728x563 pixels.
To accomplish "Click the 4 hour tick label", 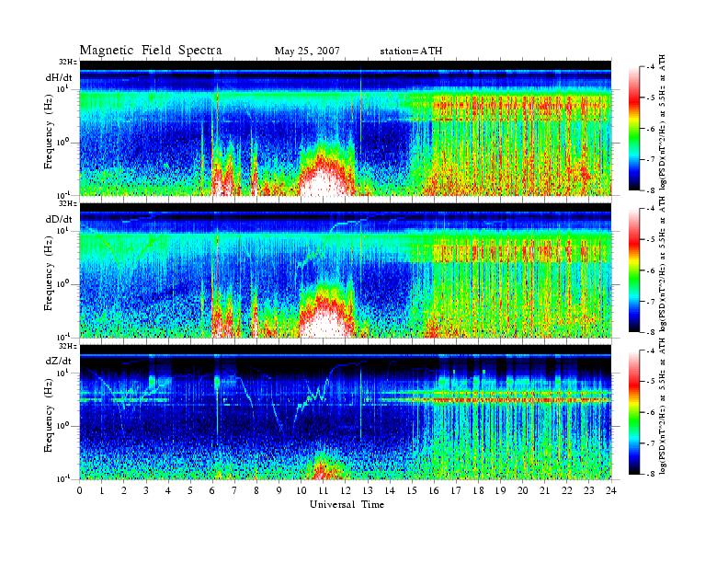I will pyautogui.click(x=168, y=490).
